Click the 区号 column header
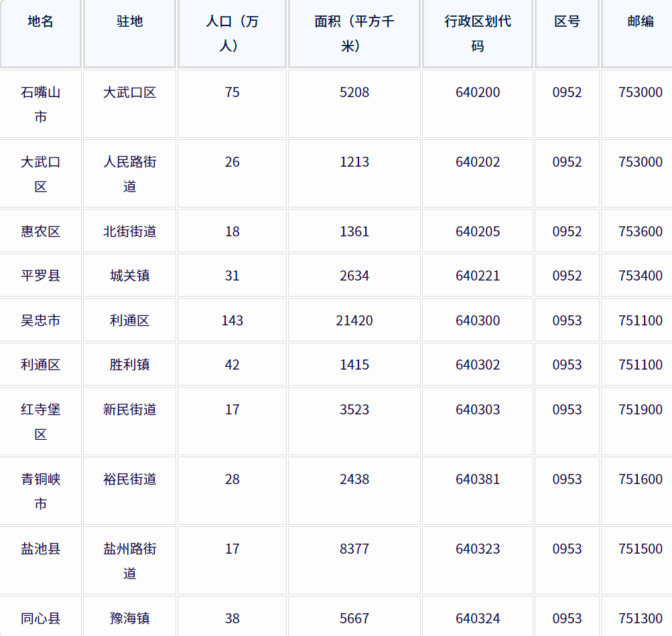672x636 pixels. click(567, 33)
